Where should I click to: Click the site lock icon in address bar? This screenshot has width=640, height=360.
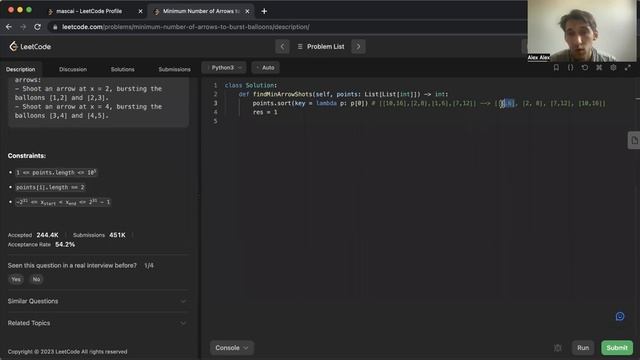55,27
